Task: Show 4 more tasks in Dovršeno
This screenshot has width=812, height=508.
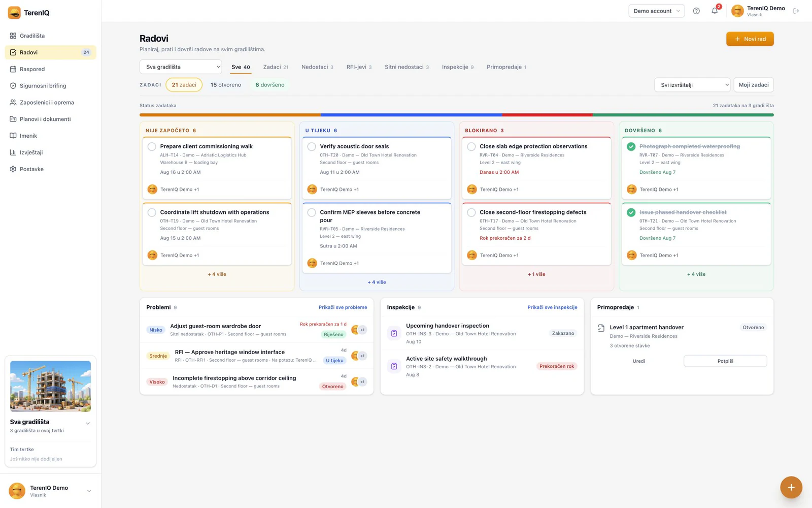Action: click(696, 274)
